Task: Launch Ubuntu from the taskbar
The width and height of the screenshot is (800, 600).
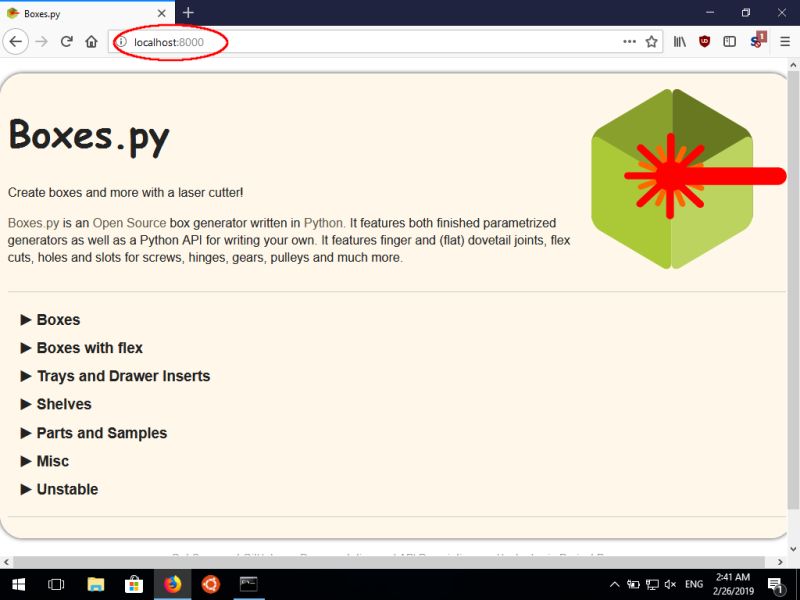Action: tap(209, 583)
